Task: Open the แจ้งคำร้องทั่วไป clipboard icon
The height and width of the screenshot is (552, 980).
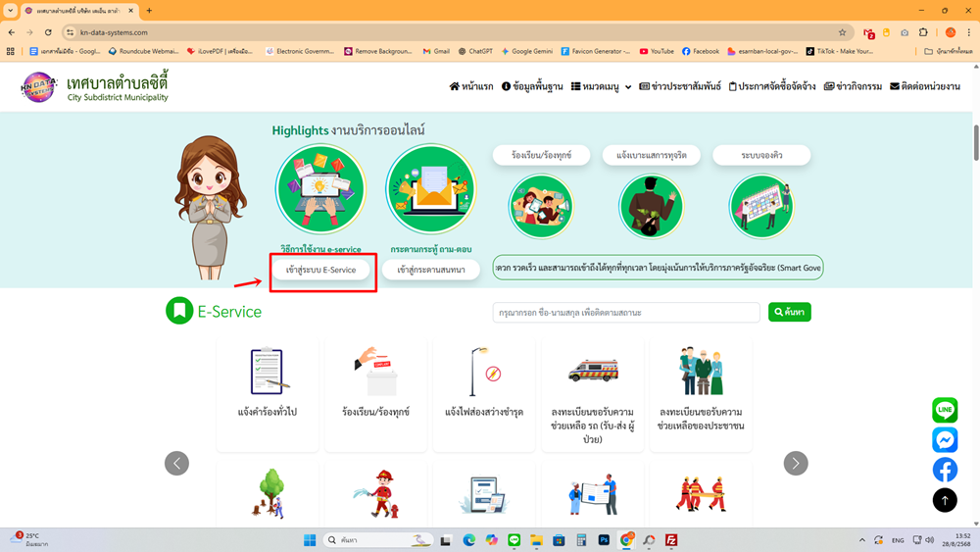Action: click(x=268, y=372)
